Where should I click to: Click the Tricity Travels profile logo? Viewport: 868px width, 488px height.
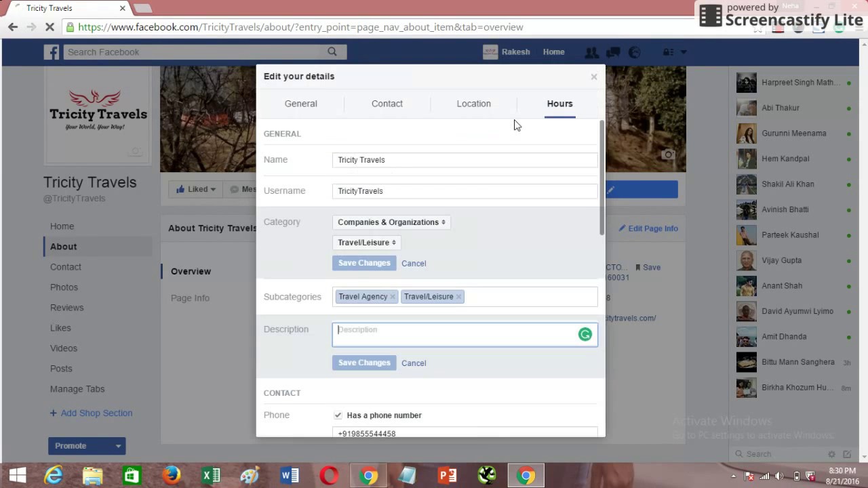(x=98, y=115)
